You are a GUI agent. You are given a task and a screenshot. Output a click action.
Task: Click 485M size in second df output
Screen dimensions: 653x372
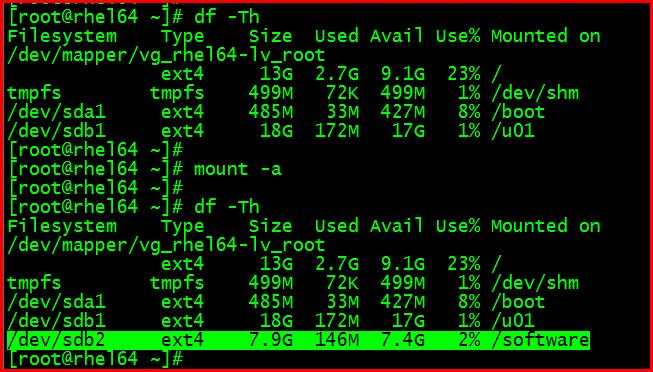(271, 302)
